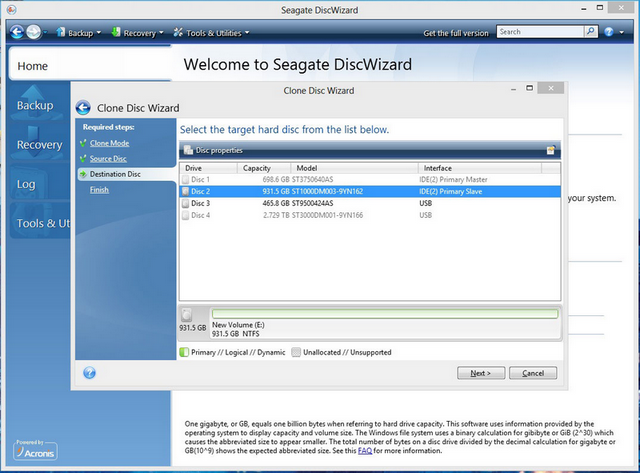Click the back arrow in Clone Disc Wizard

pyautogui.click(x=84, y=108)
